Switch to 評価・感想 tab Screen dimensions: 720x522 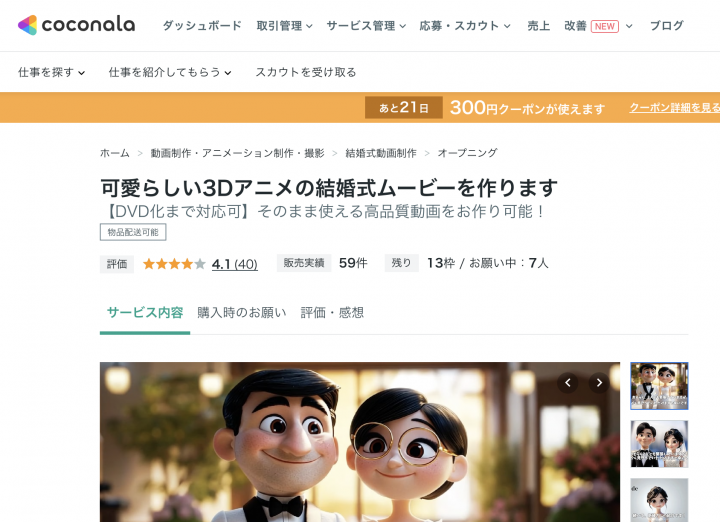pos(332,313)
